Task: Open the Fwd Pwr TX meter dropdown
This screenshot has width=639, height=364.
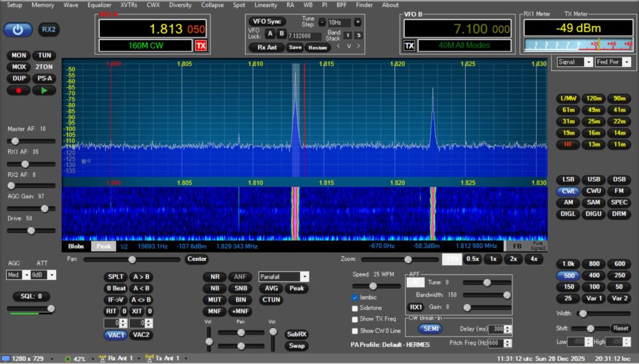Action: pos(626,62)
